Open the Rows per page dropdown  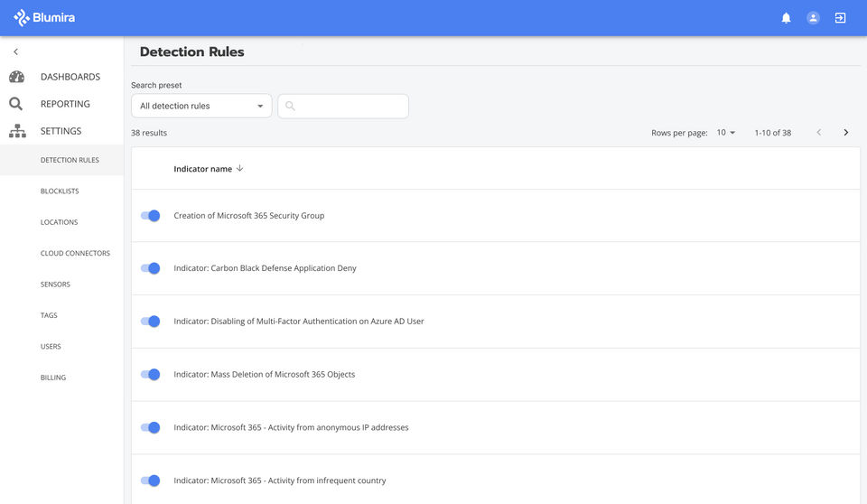tap(726, 132)
